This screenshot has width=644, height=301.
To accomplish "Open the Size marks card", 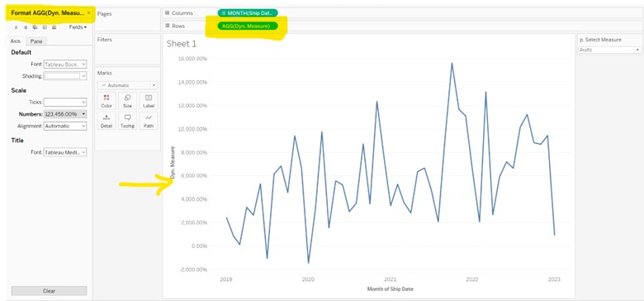I will click(127, 101).
